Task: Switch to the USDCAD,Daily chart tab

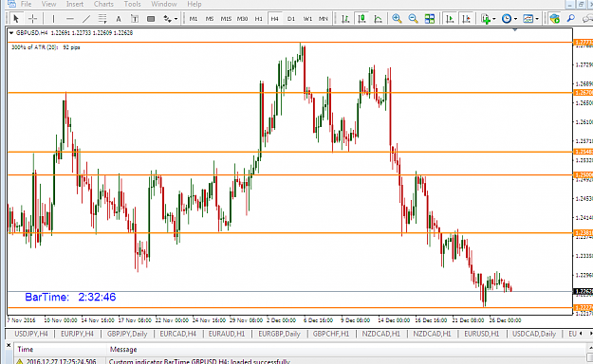Action: click(534, 334)
